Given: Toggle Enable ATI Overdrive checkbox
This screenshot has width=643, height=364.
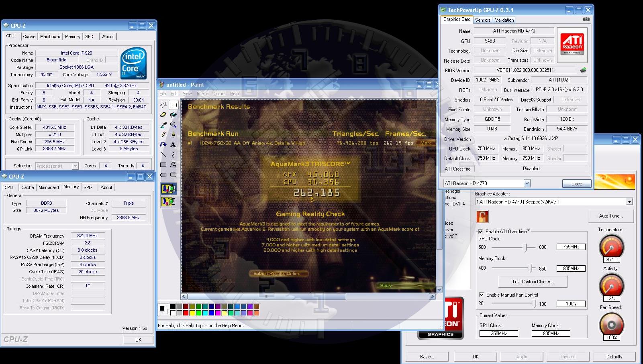Looking at the screenshot, I should (x=480, y=232).
